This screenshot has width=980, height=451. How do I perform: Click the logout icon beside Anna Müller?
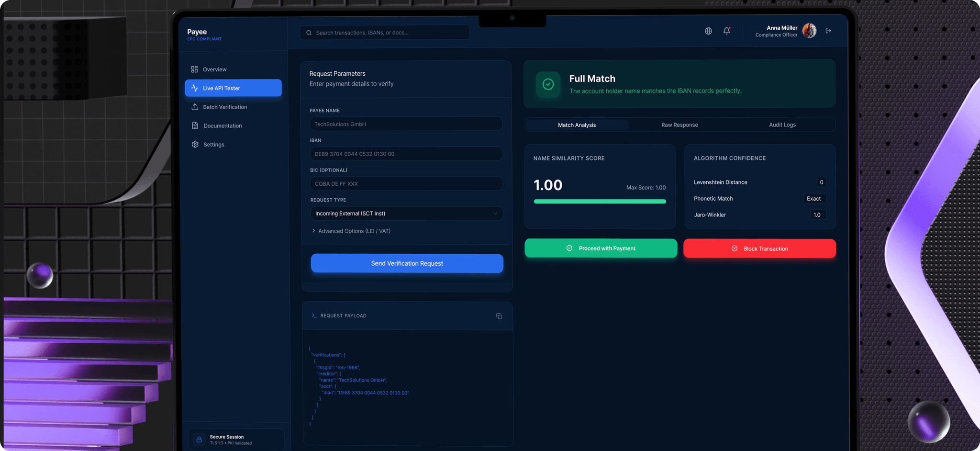click(828, 31)
